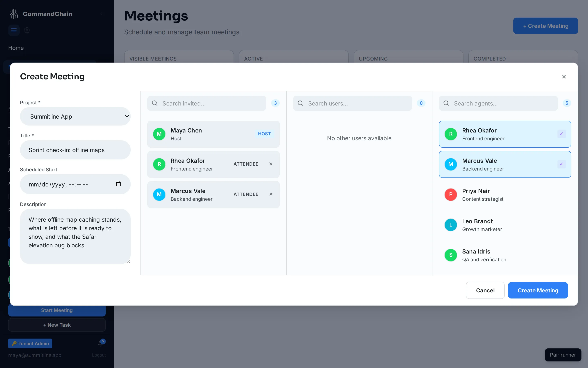This screenshot has height=368, width=588.
Task: Click the VISIBLE MEETINGS stat card
Action: coord(179,56)
